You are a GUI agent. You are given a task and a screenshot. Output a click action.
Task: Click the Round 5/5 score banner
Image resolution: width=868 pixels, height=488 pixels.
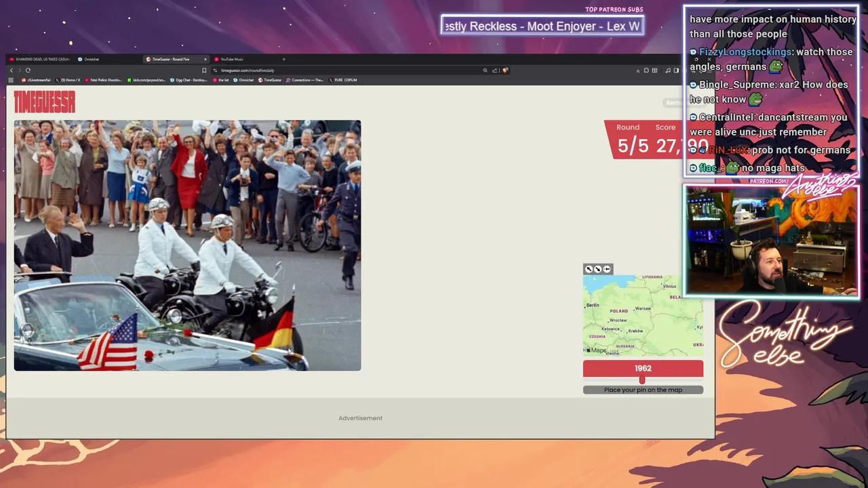point(654,140)
